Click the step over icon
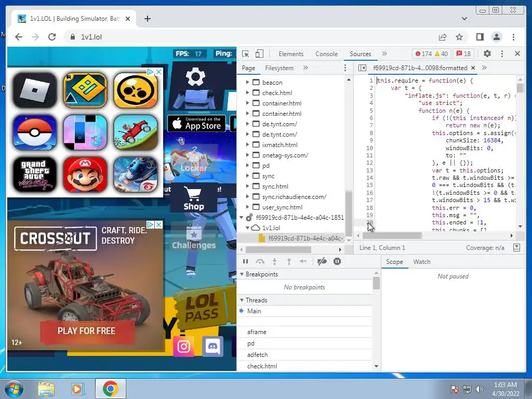The width and height of the screenshot is (532, 399). [260, 261]
